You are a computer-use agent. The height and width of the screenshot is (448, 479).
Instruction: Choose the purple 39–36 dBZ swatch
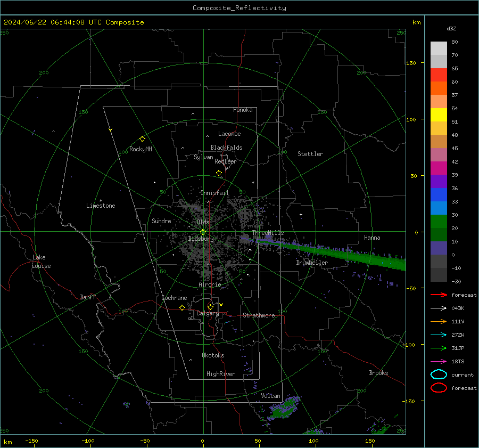439,182
